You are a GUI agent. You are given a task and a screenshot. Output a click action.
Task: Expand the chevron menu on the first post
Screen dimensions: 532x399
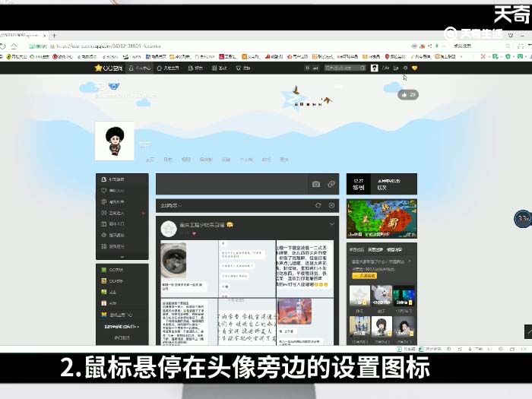(332, 224)
